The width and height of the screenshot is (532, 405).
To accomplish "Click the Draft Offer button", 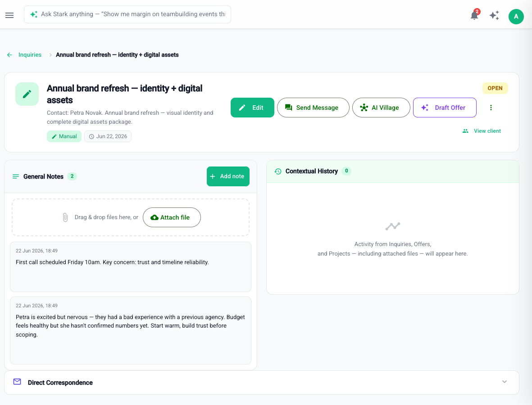I will point(445,108).
